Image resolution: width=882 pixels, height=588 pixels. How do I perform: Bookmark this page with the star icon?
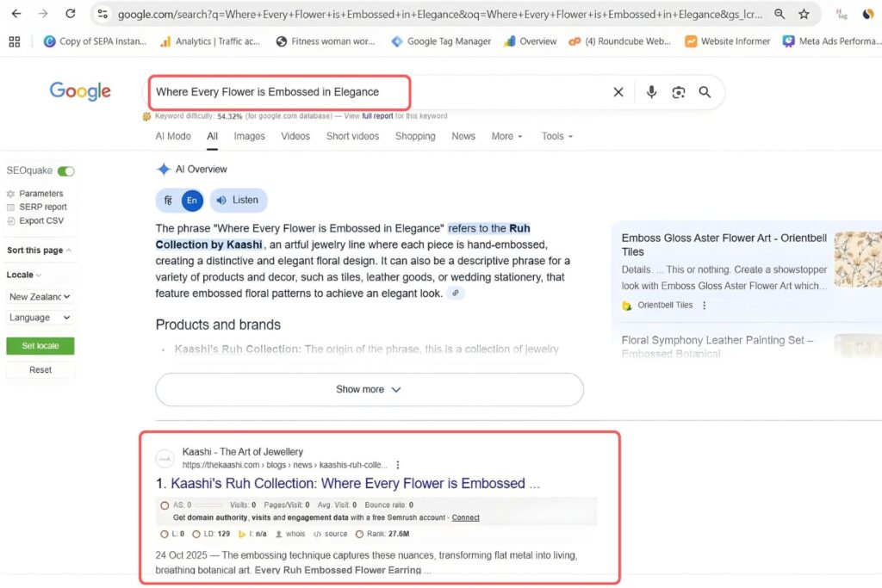(804, 14)
